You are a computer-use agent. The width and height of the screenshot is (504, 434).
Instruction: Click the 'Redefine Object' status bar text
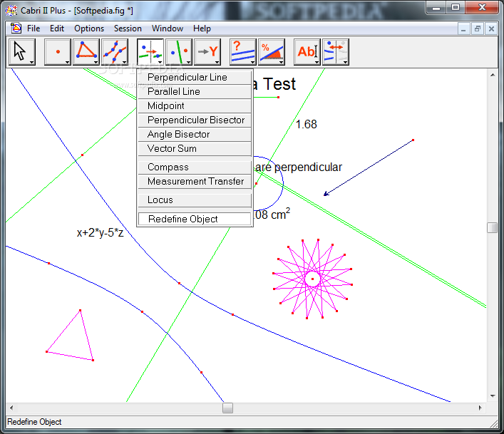click(x=34, y=422)
